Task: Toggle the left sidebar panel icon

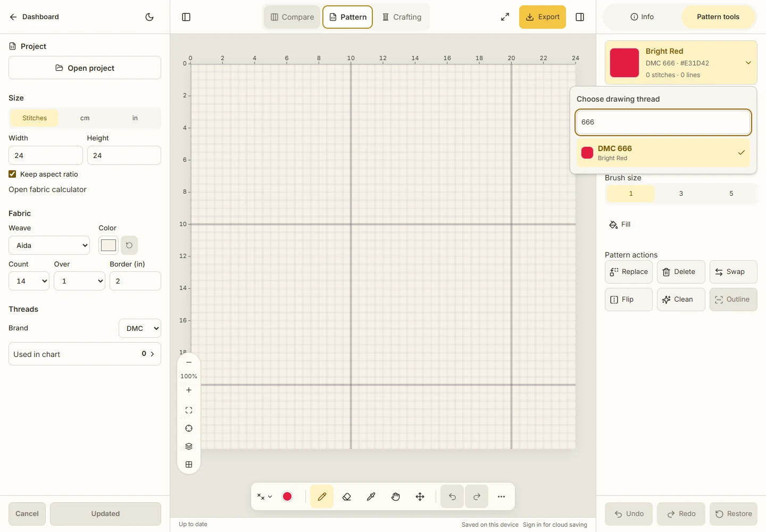Action: click(x=186, y=17)
